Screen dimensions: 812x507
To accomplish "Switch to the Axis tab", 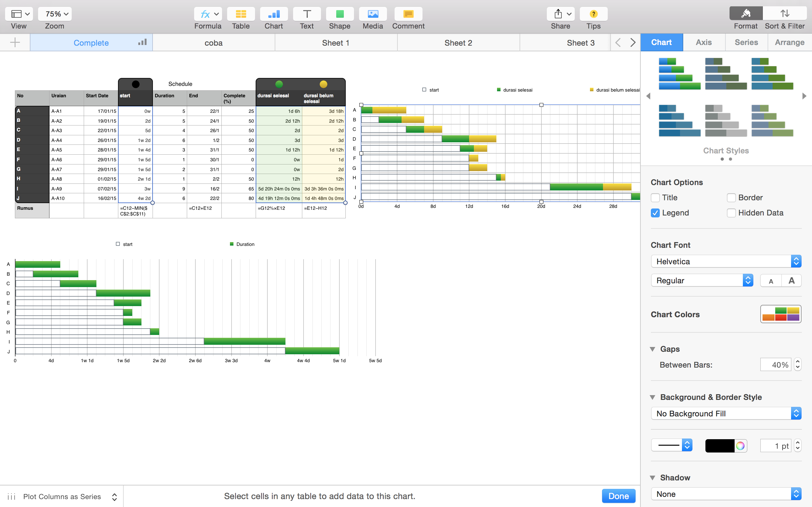I will pyautogui.click(x=704, y=42).
